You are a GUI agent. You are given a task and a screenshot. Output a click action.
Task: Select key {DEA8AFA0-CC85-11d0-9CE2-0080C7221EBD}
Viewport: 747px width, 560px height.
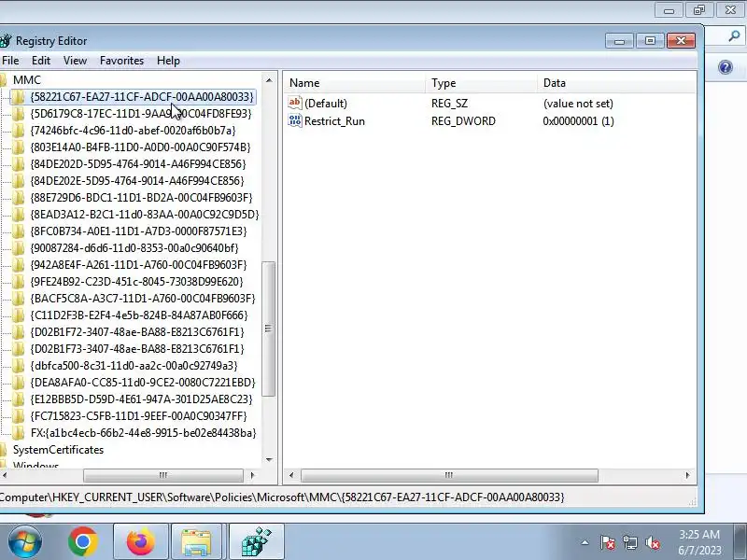pyautogui.click(x=143, y=383)
